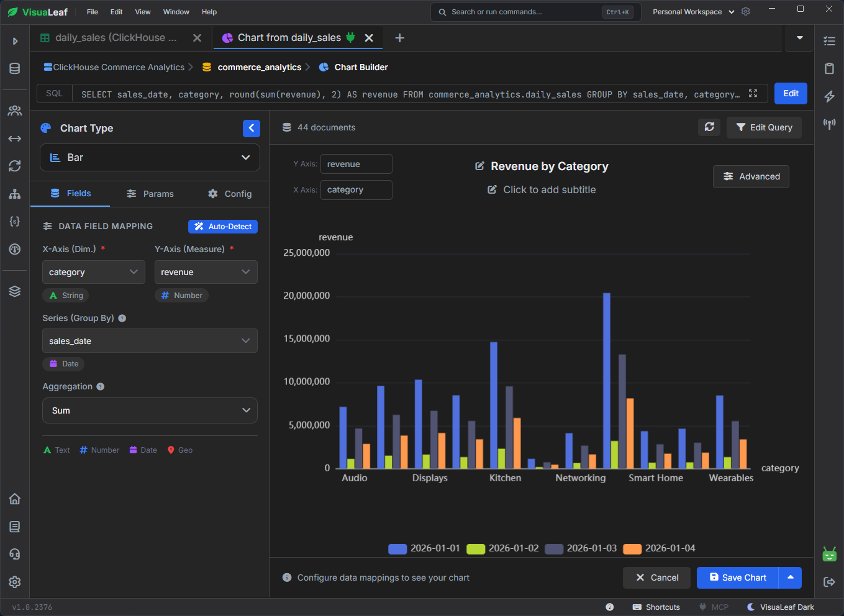844x616 pixels.
Task: Click the sign-out arrow icon in right rail
Action: [x=829, y=582]
